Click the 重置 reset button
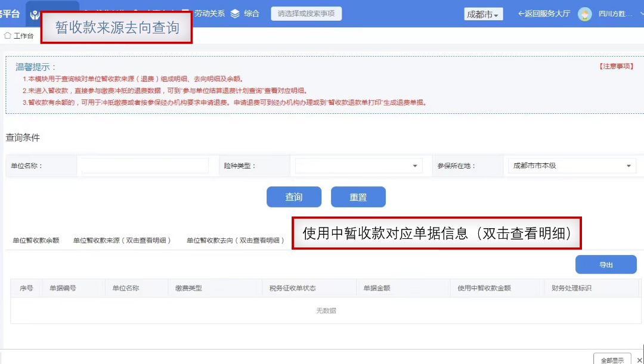The width and height of the screenshot is (644, 364). (358, 197)
